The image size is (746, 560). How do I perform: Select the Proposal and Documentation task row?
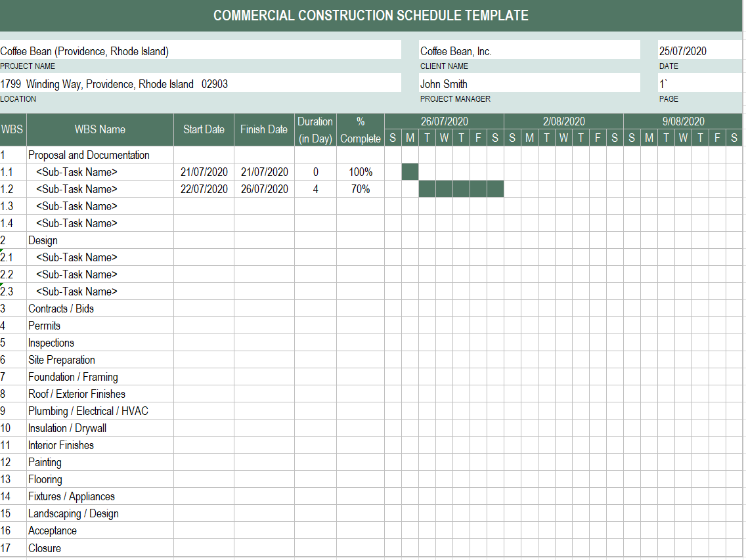(x=89, y=155)
